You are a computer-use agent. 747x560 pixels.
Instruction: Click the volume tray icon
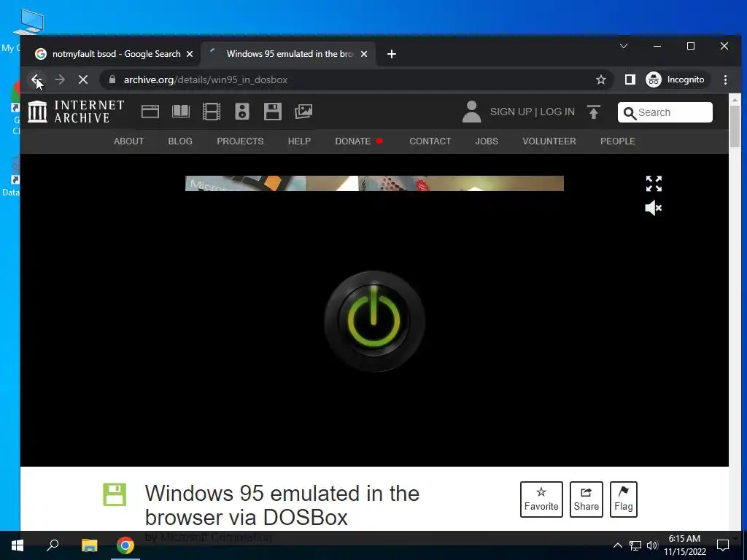[x=651, y=545]
